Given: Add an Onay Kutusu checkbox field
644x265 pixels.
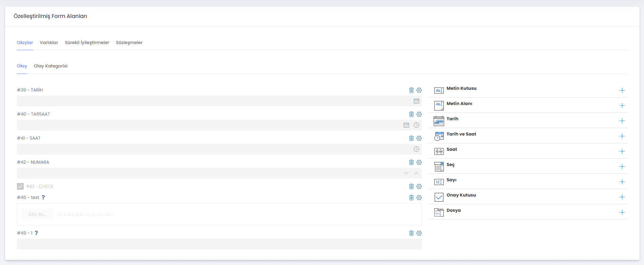Looking at the screenshot, I should coord(622,197).
